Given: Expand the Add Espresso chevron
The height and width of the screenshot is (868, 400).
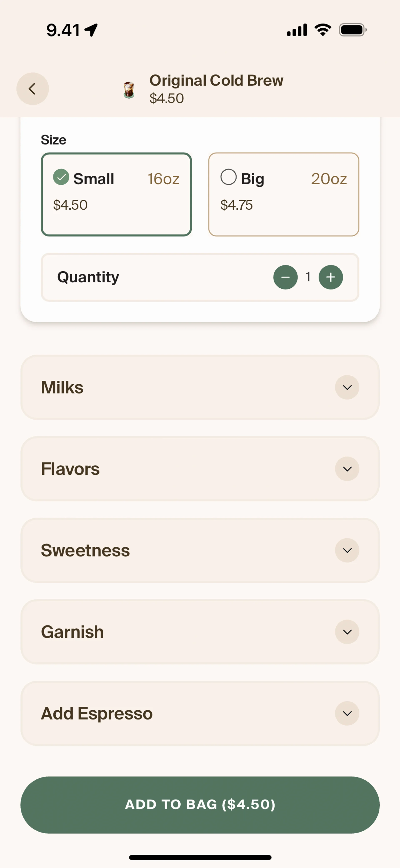Looking at the screenshot, I should (347, 714).
